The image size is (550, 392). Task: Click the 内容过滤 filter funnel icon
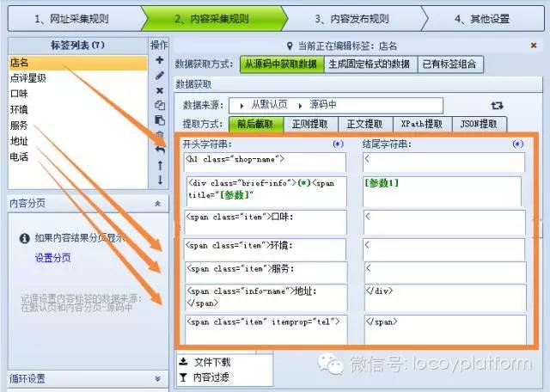tap(183, 377)
